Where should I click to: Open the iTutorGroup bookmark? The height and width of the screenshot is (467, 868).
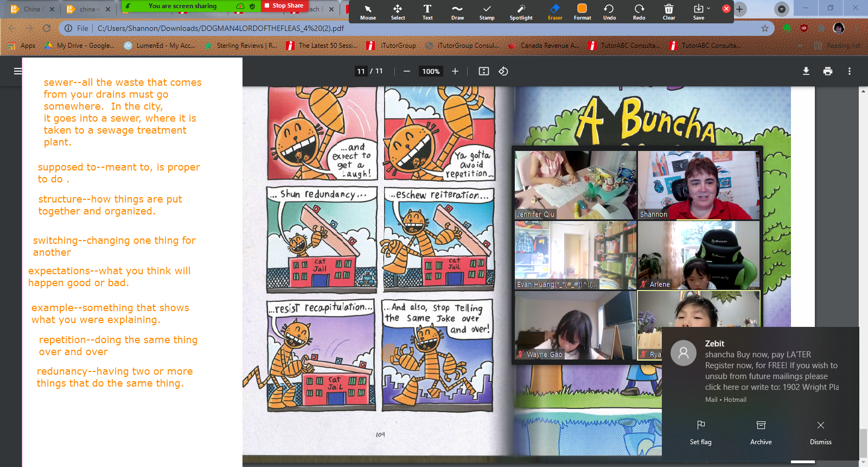coord(391,46)
